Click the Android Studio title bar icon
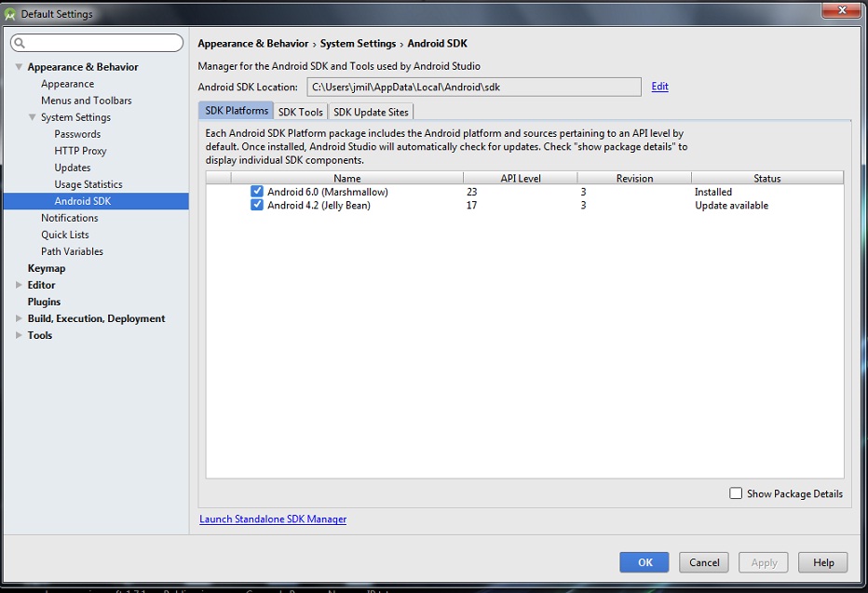Screen dimensions: 868x593 tap(10, 14)
